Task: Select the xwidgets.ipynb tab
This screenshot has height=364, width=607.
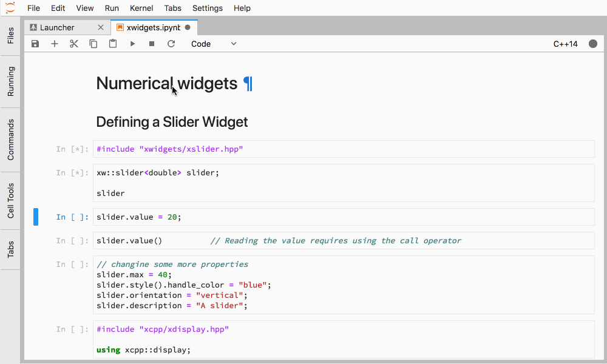Action: (154, 27)
